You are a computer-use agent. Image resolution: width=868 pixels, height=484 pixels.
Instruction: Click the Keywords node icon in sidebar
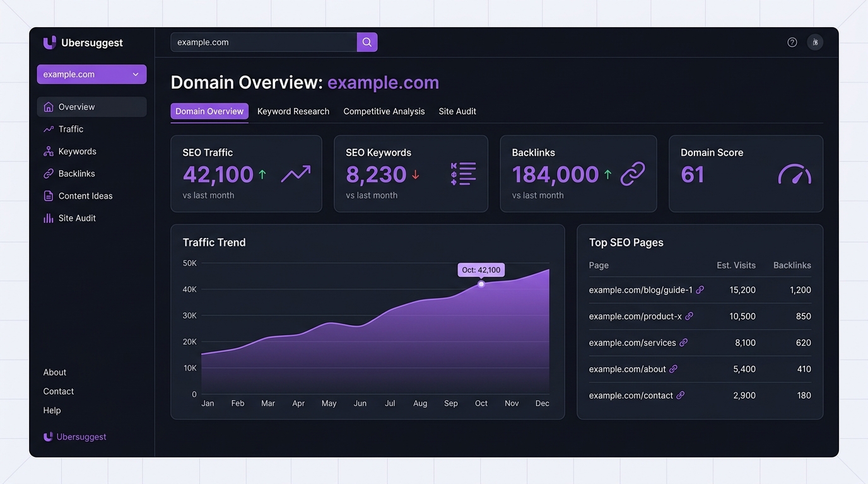click(x=49, y=151)
